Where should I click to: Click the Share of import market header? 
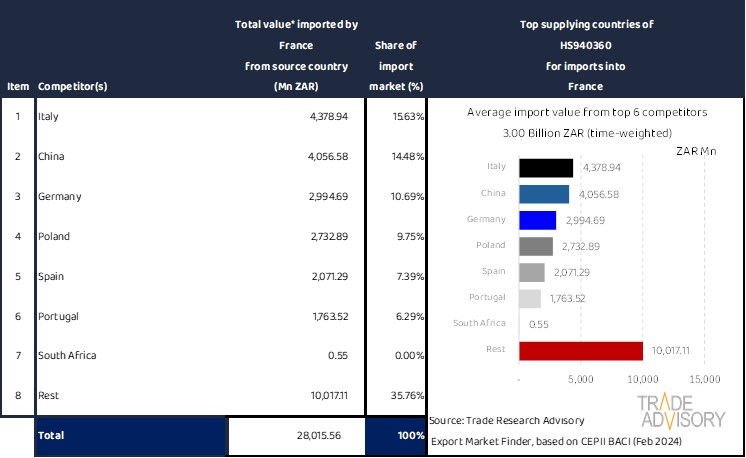[x=395, y=65]
